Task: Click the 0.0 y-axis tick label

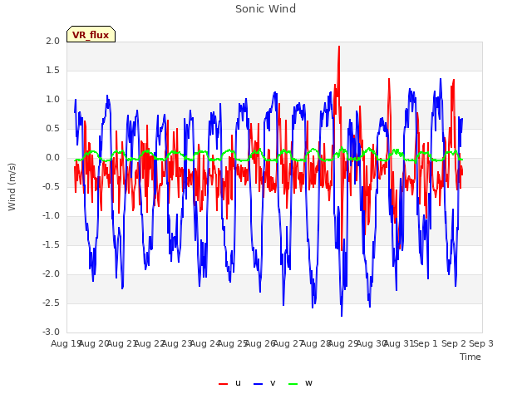Action: coord(52,157)
